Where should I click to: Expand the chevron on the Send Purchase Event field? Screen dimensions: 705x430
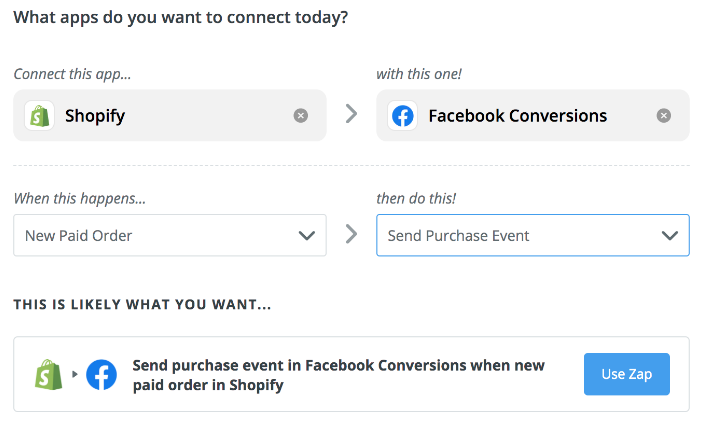click(670, 235)
